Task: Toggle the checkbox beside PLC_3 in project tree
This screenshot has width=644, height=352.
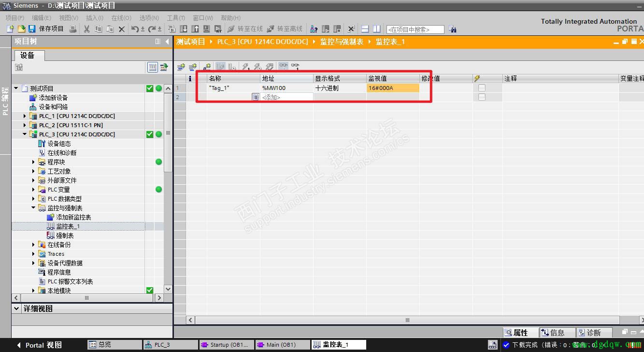Action: (150, 134)
